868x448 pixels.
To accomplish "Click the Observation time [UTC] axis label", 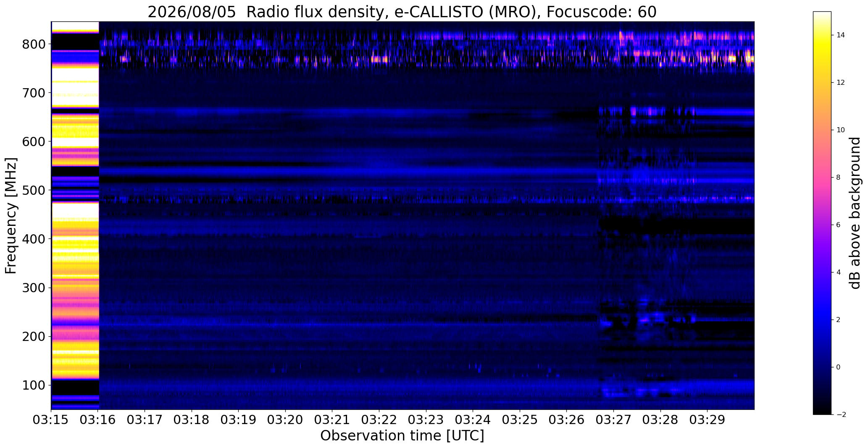I will point(402,436).
